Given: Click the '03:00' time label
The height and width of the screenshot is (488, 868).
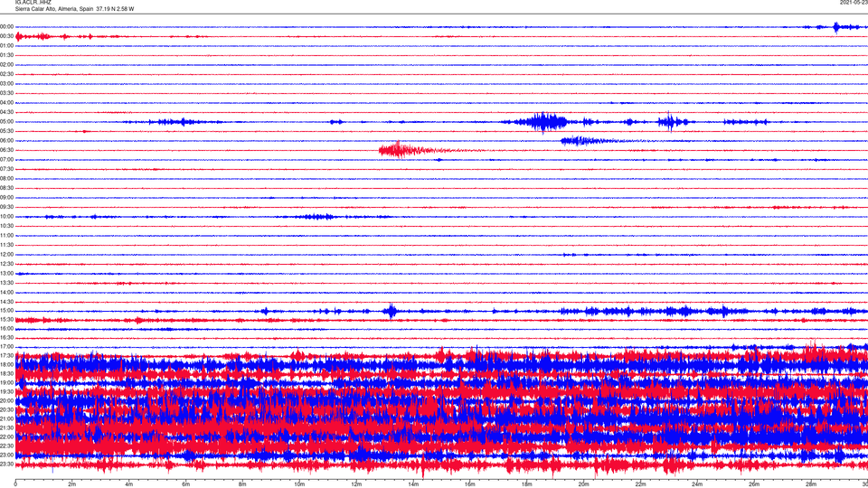Looking at the screenshot, I should pos(6,83).
